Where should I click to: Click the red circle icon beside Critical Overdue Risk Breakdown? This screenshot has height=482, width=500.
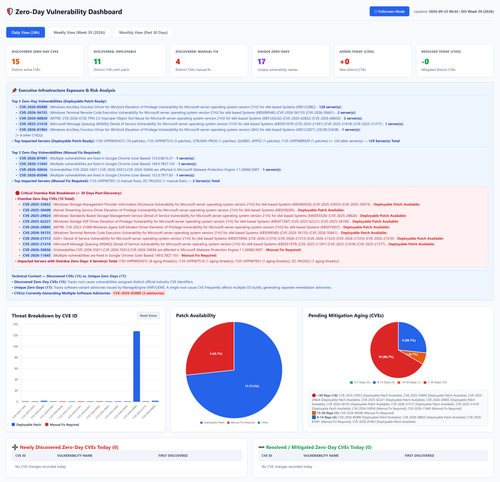point(17,193)
